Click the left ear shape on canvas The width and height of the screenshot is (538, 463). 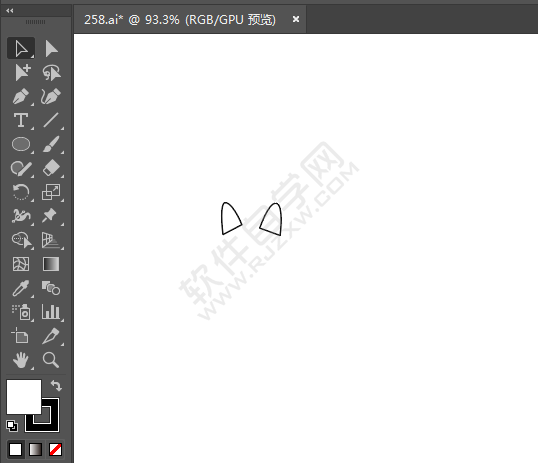(230, 219)
